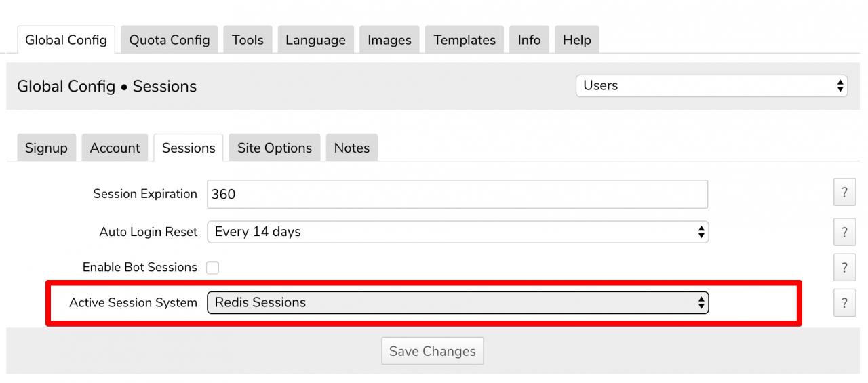Switch to the Quota Config tab
The width and height of the screenshot is (868, 383).
tap(170, 40)
